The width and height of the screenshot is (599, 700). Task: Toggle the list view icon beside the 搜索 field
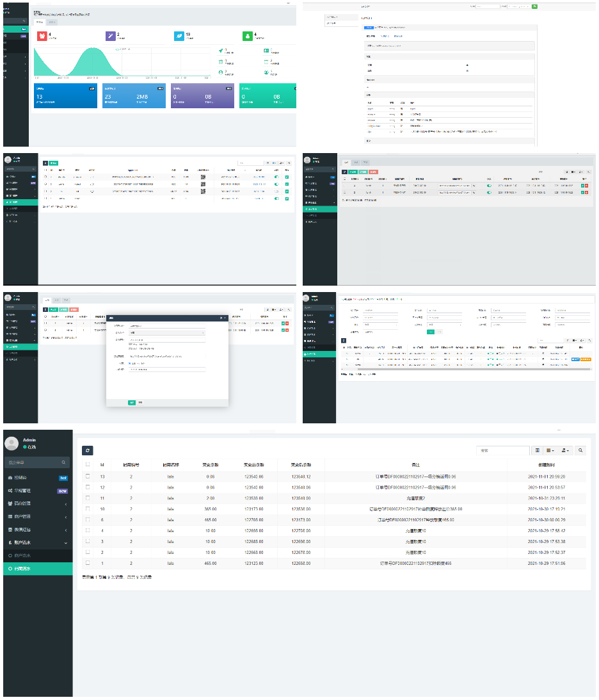538,451
